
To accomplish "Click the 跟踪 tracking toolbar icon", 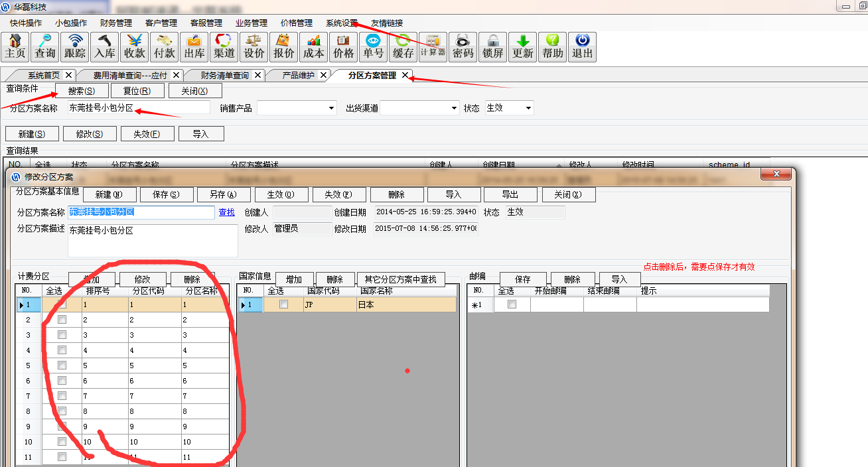I will 75,47.
